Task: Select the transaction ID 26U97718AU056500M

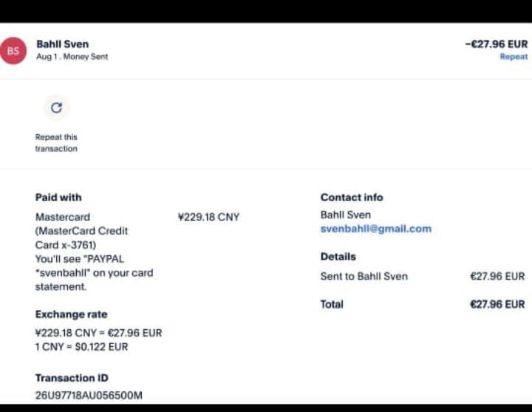Action: (89, 395)
